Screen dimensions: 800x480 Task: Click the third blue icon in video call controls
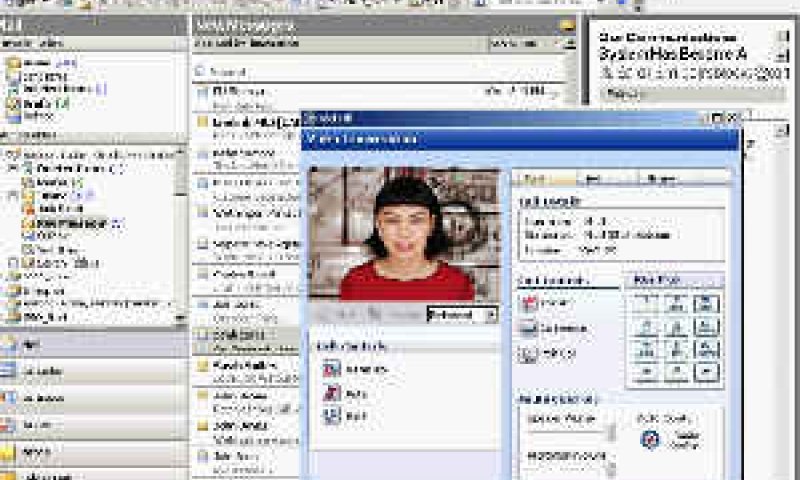point(332,416)
